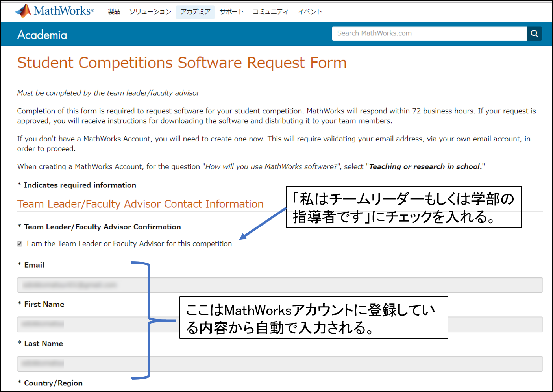Open the イベント menu
This screenshot has width=553, height=392.
click(x=310, y=12)
